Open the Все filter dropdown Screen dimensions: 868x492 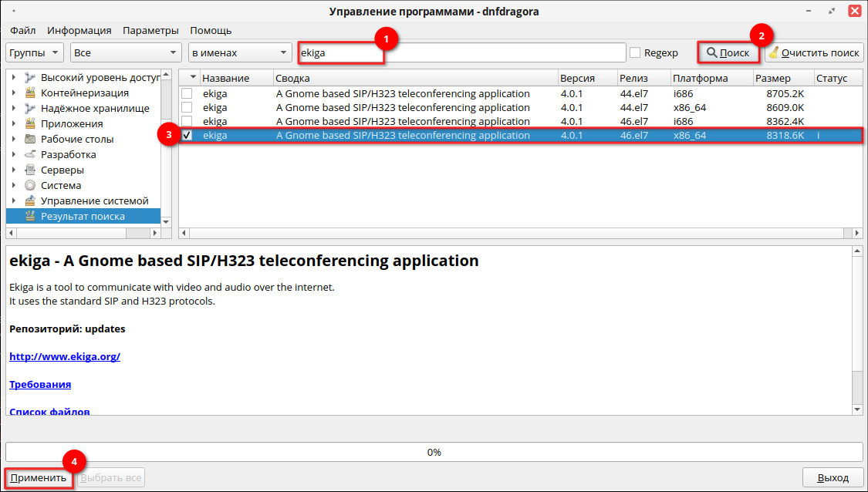click(x=127, y=52)
